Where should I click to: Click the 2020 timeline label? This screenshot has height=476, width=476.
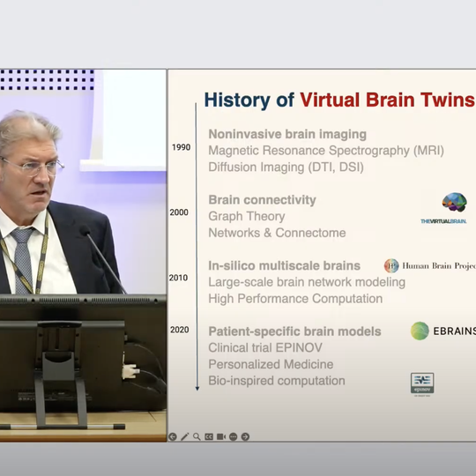pos(180,330)
